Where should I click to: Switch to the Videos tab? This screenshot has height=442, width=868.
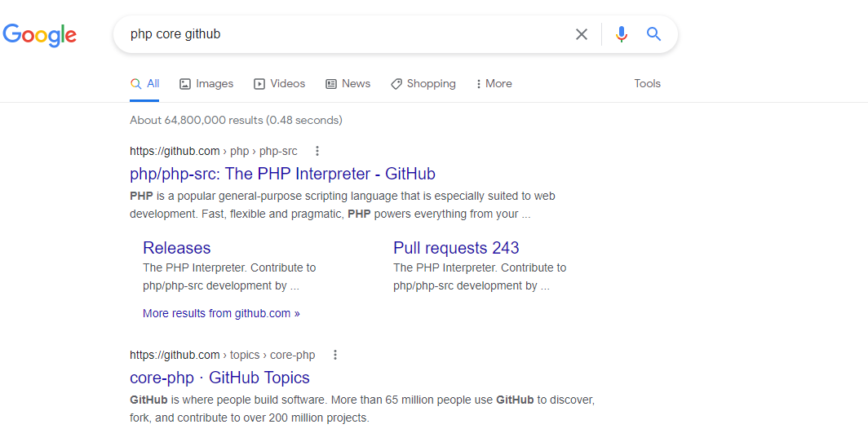280,84
